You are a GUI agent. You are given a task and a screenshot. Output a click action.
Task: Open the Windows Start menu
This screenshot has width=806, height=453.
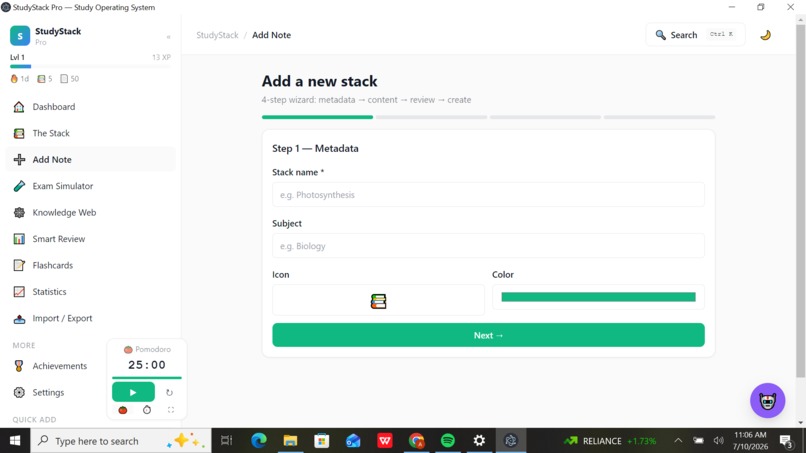pyautogui.click(x=15, y=441)
